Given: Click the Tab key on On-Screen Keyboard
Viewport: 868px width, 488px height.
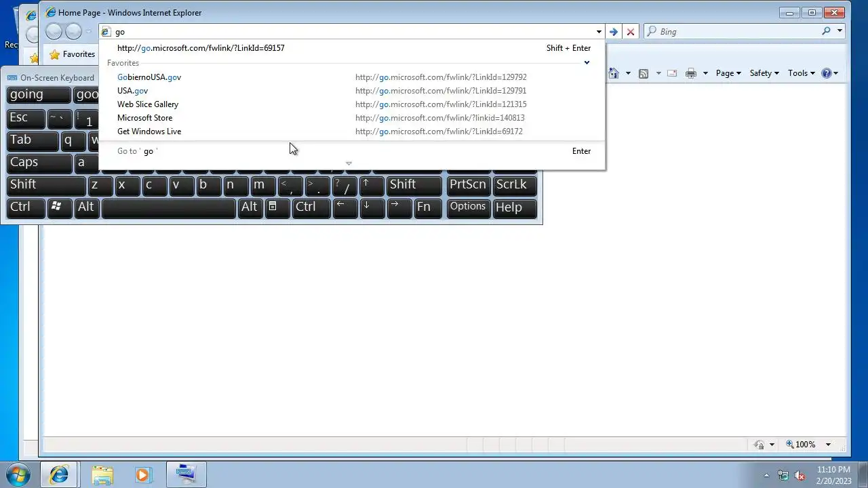Looking at the screenshot, I should pos(33,140).
